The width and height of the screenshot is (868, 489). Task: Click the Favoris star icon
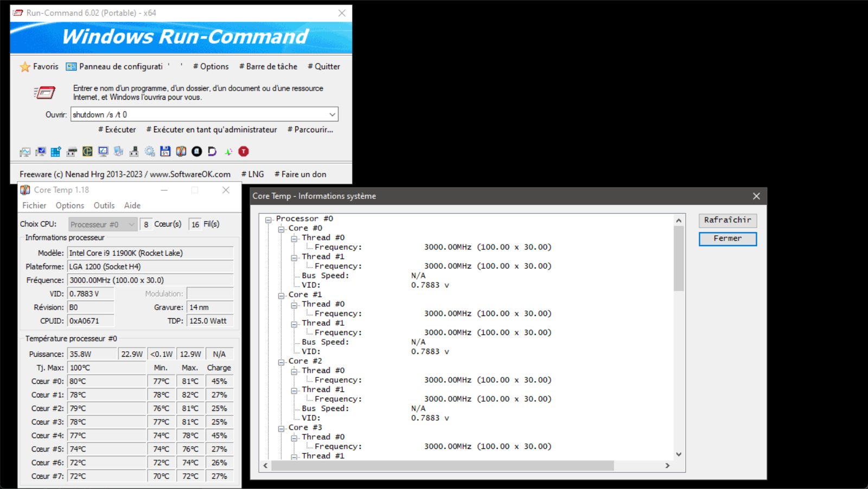pos(25,67)
